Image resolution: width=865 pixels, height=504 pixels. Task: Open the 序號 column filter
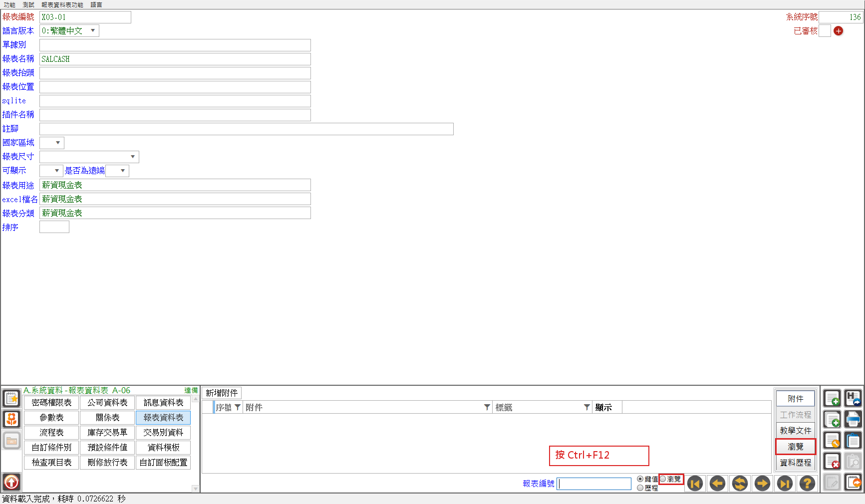point(238,408)
